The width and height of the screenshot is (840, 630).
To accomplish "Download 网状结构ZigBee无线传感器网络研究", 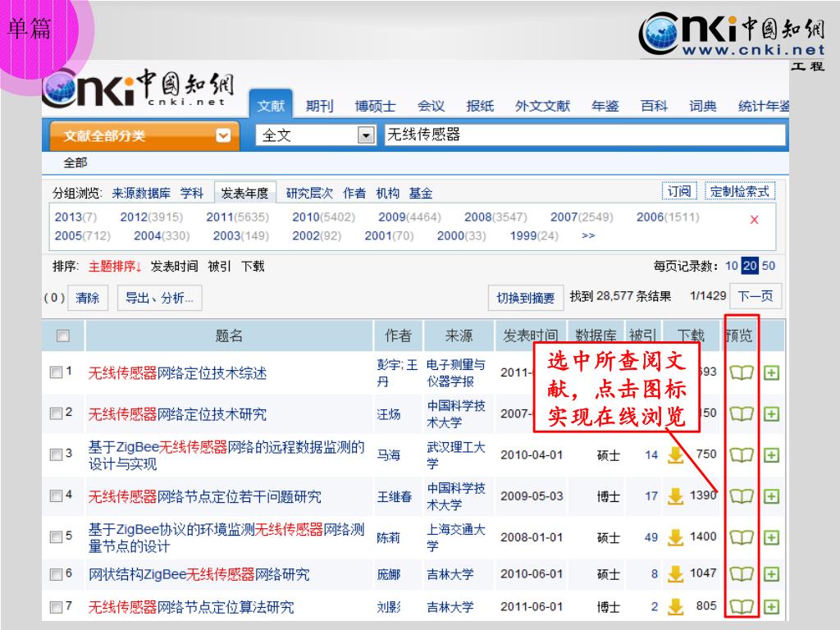I will pos(676,574).
